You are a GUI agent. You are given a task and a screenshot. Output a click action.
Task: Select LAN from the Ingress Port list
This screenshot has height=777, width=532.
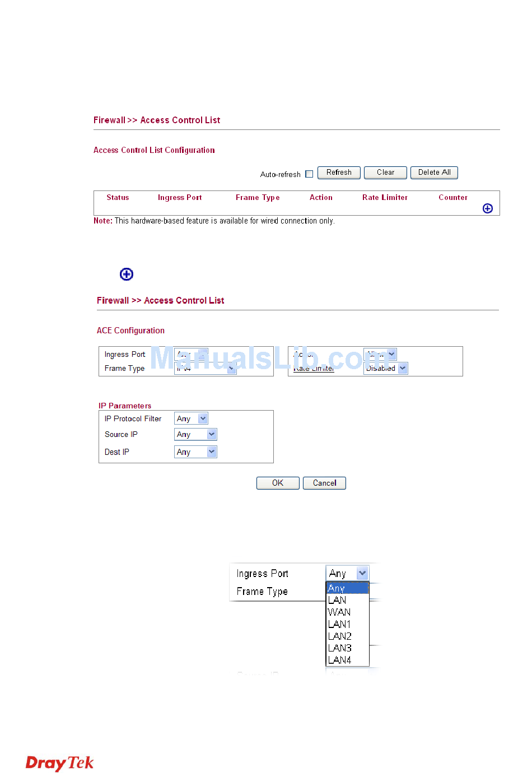click(347, 600)
